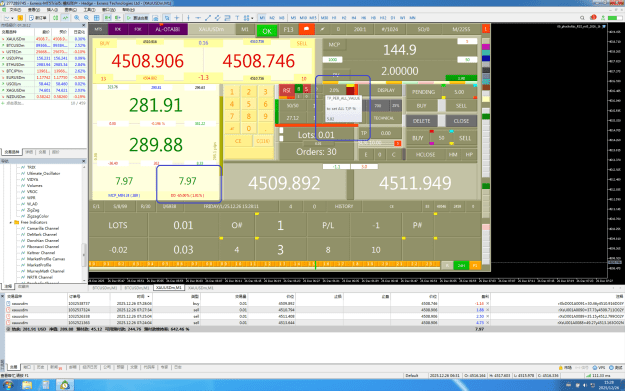
Task: Click the 0.00 TP value field
Action: [x=385, y=133]
